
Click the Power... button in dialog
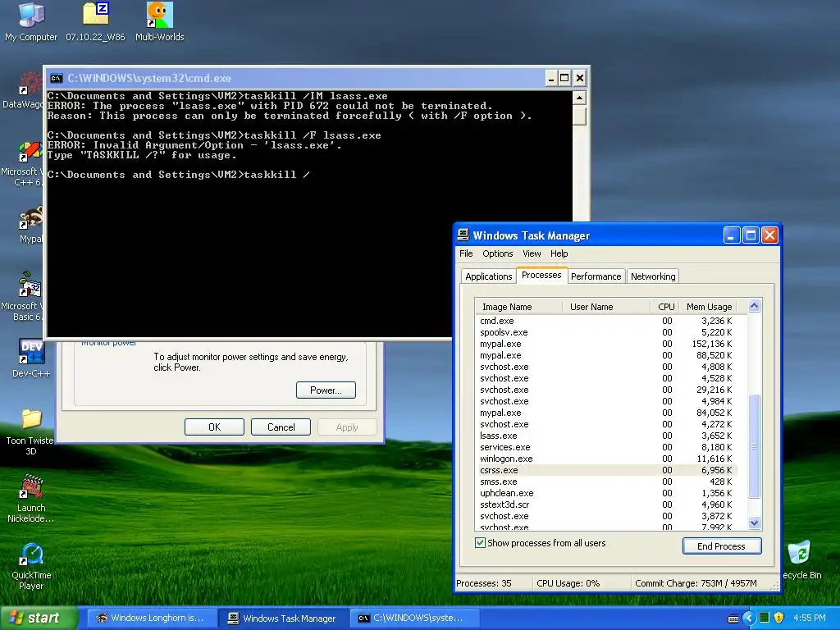pyautogui.click(x=326, y=390)
